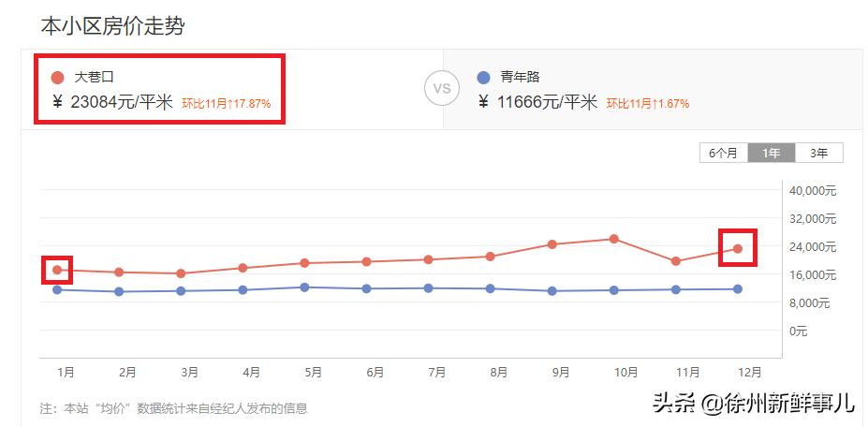868x427 pixels.
Task: Click the blue 青年路 legend dot
Action: 483,78
